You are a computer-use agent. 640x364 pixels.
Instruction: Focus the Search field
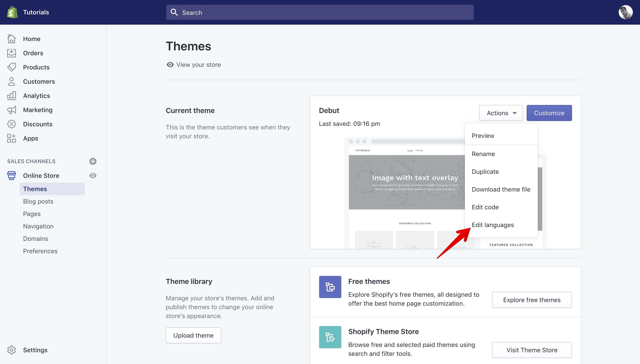(x=320, y=12)
